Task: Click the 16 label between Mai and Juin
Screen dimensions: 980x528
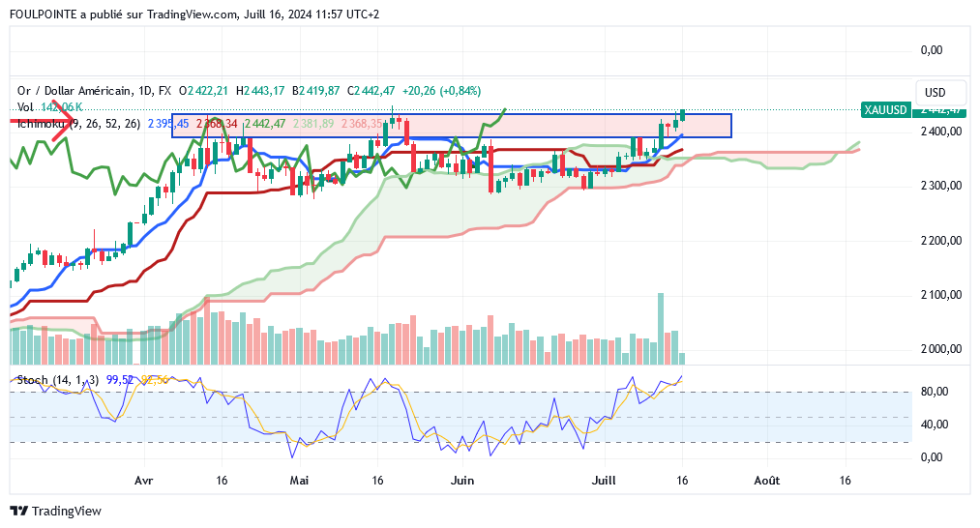Action: click(377, 481)
